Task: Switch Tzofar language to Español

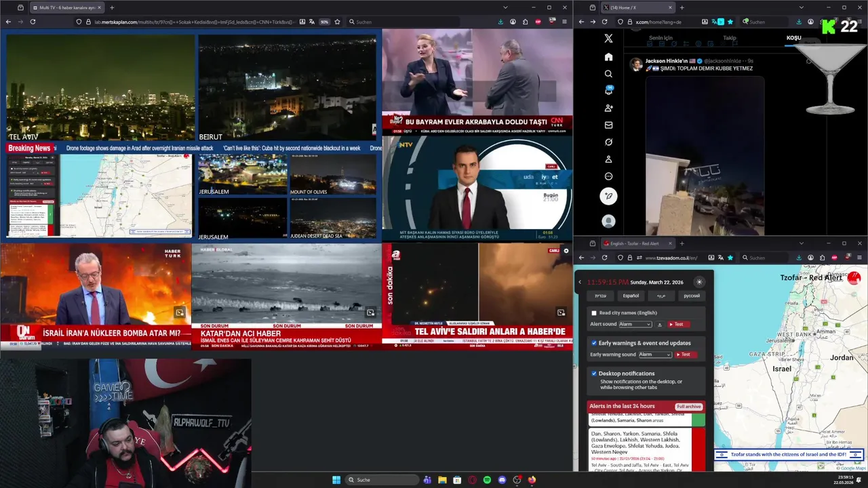Action: tap(631, 296)
